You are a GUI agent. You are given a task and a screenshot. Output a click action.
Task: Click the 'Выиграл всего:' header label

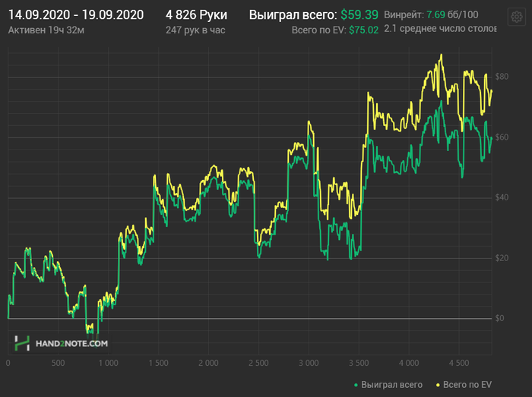tap(293, 15)
